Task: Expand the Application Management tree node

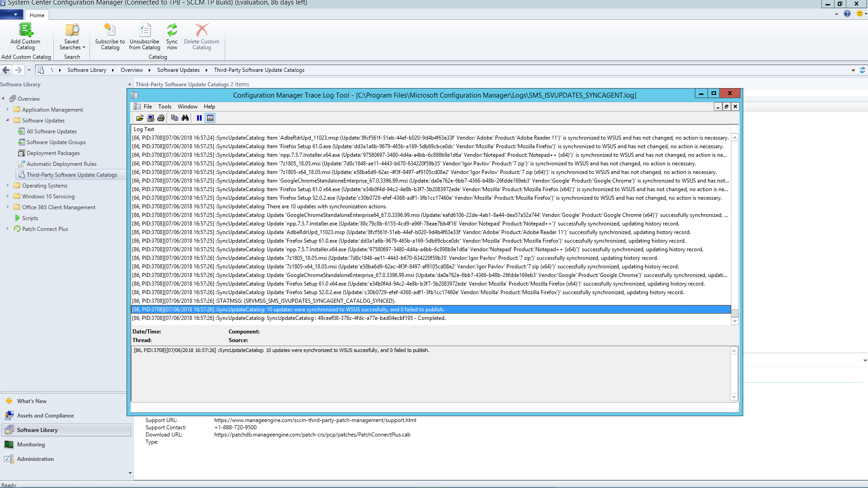Action: (8, 109)
